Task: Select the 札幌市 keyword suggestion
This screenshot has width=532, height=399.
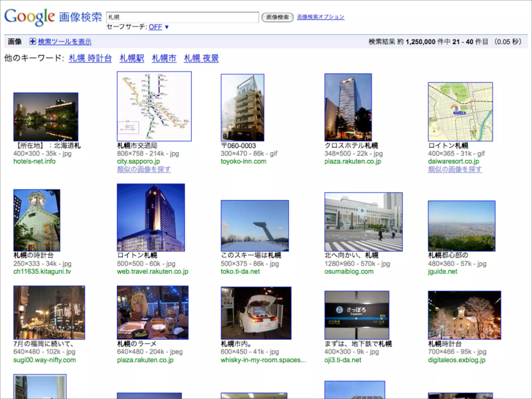Action: click(164, 58)
